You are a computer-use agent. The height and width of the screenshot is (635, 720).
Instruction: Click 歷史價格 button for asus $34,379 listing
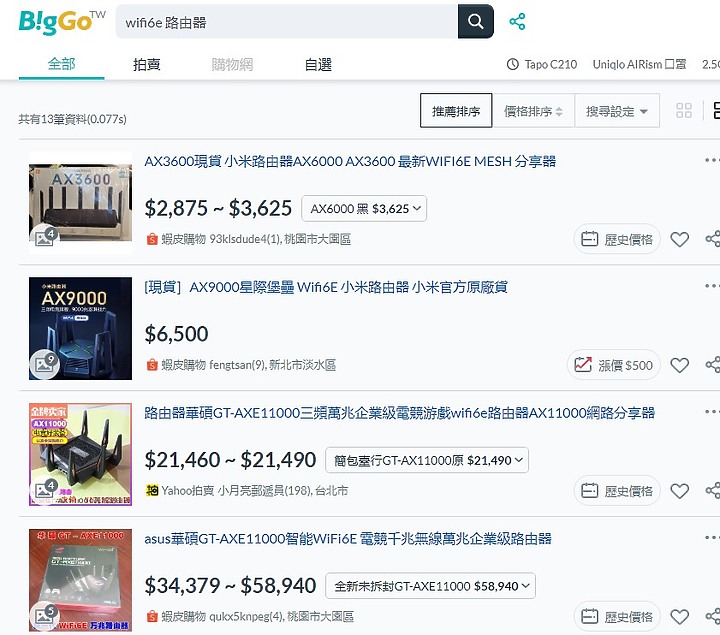pyautogui.click(x=617, y=617)
